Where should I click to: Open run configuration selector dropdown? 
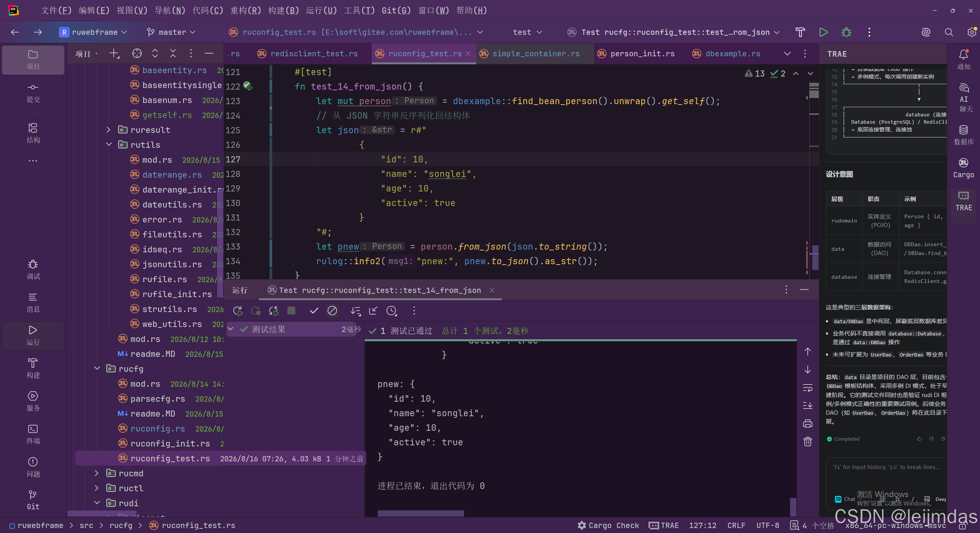[673, 32]
